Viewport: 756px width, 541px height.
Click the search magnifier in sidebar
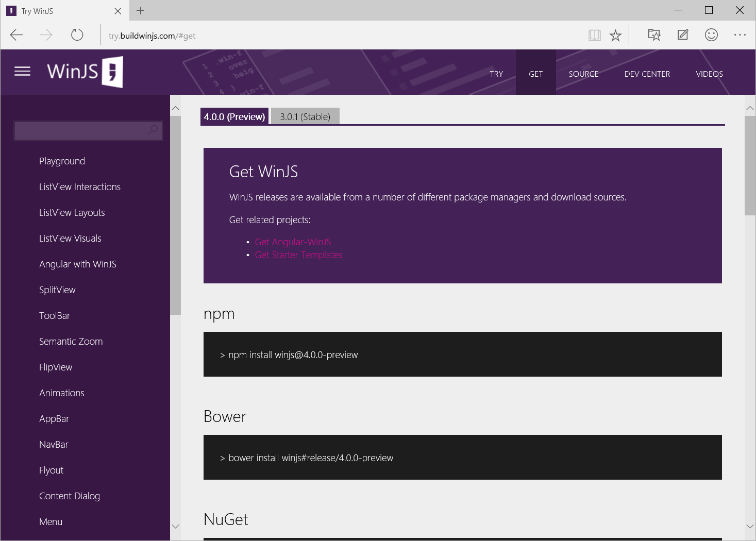click(153, 130)
